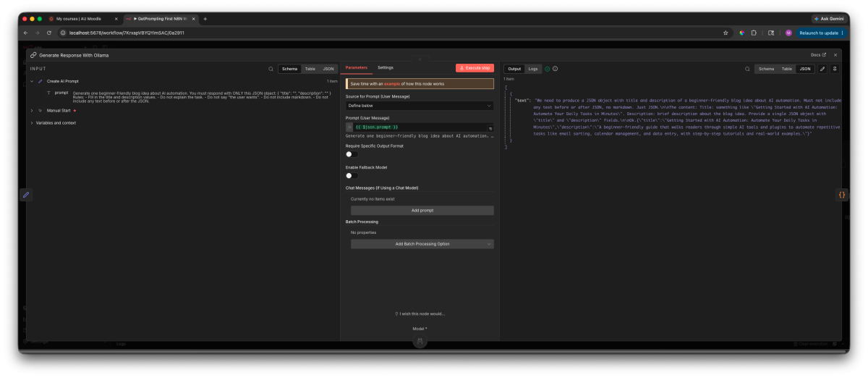
Task: Click the Create AI Prompt pencil node icon
Action: point(41,81)
